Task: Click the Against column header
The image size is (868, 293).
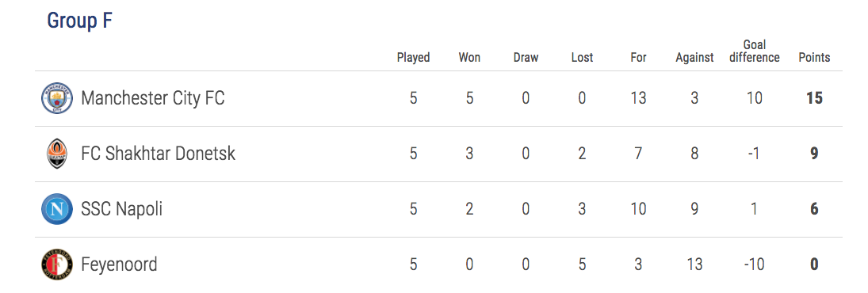Action: 694,58
